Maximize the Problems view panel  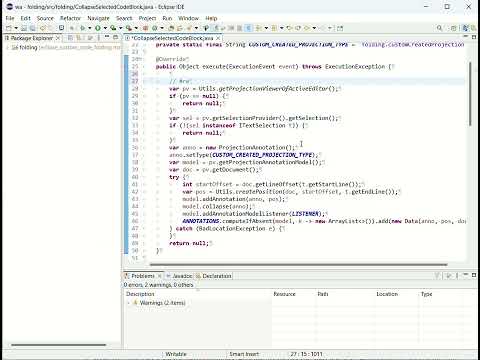pyautogui.click(x=474, y=275)
